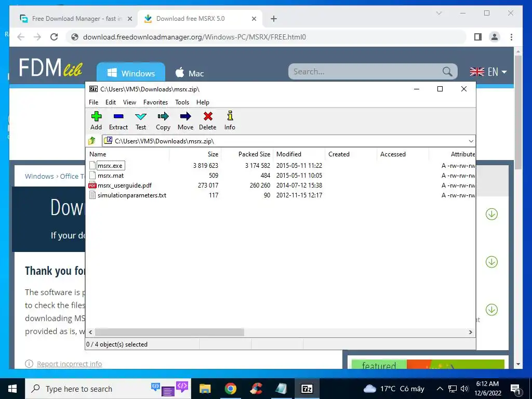The width and height of the screenshot is (532, 399).
Task: Select the Windows platform tab
Action: [x=131, y=73]
